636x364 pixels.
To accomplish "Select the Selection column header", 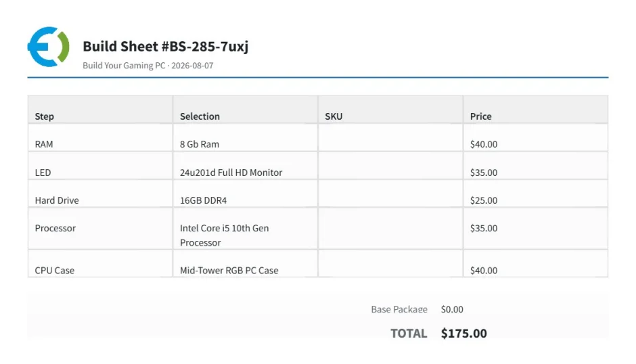I will [x=246, y=110].
